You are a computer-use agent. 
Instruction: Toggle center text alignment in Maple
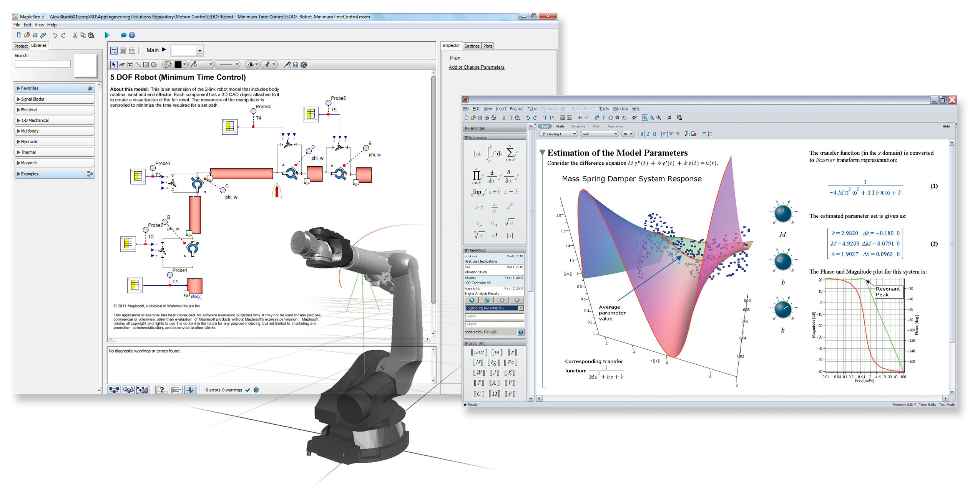point(671,134)
